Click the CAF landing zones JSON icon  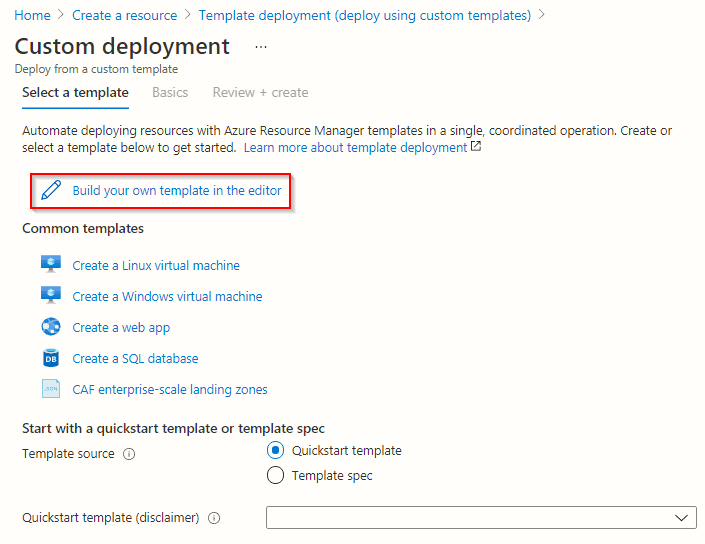click(x=51, y=389)
